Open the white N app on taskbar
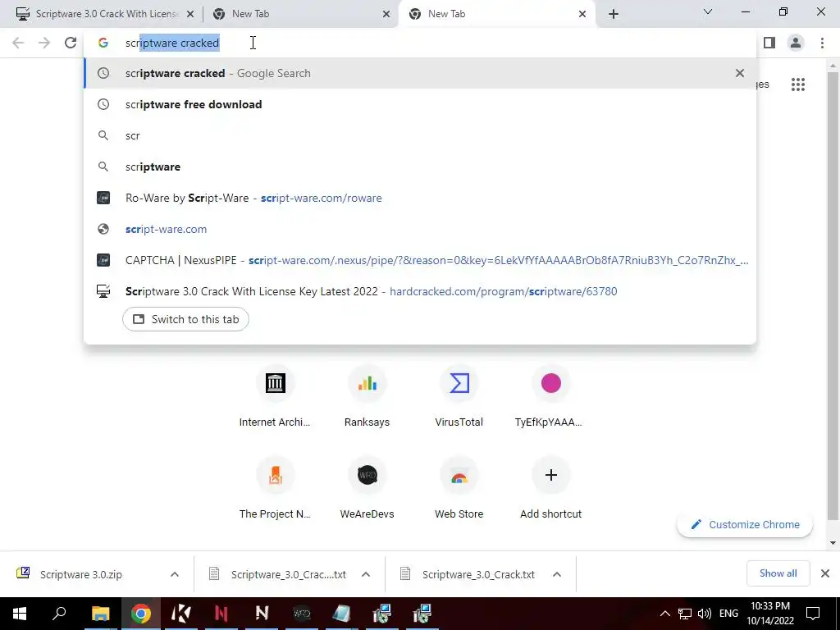This screenshot has height=630, width=840. click(262, 614)
